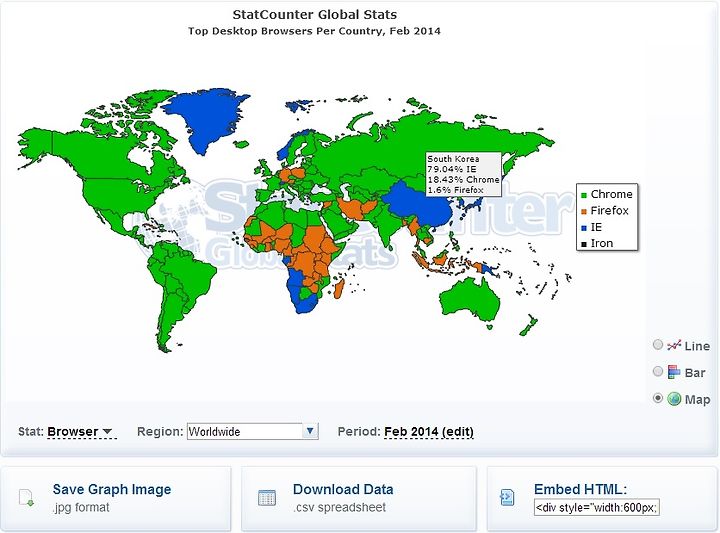Click the globe Map icon
This screenshot has width=720, height=533.
674,399
